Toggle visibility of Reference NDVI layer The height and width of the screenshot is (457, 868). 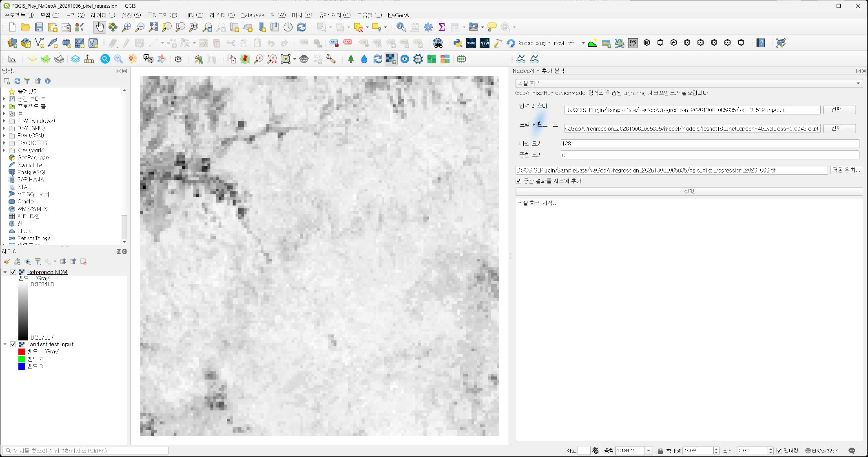13,272
